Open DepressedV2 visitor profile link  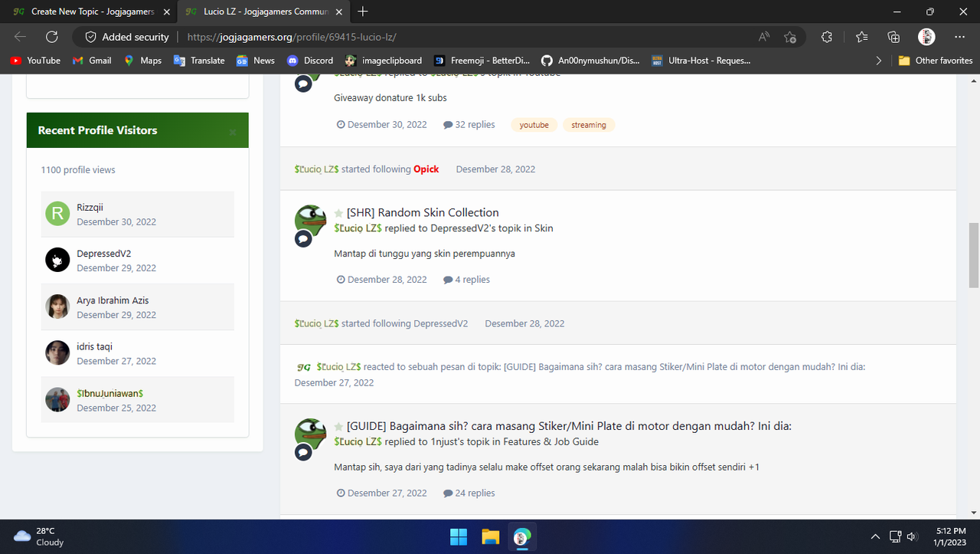point(103,254)
